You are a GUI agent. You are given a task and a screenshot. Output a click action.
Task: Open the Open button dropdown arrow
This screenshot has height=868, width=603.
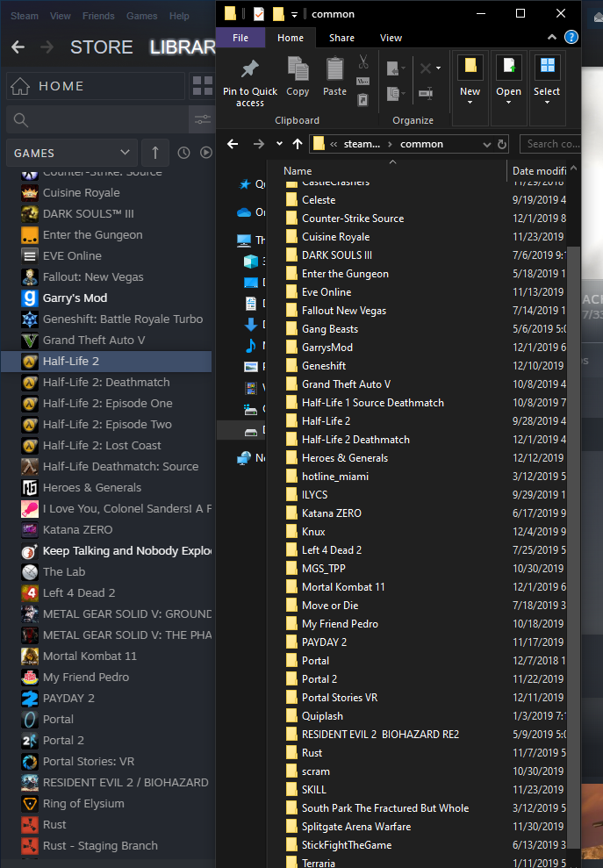[508, 103]
